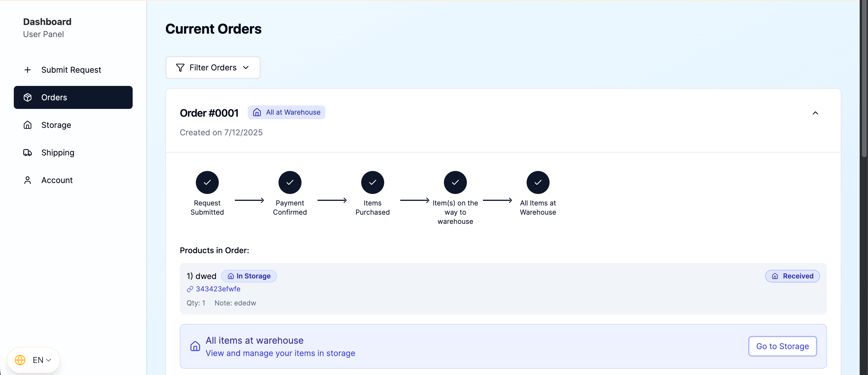
Task: Open the EN language selector
Action: click(x=33, y=360)
